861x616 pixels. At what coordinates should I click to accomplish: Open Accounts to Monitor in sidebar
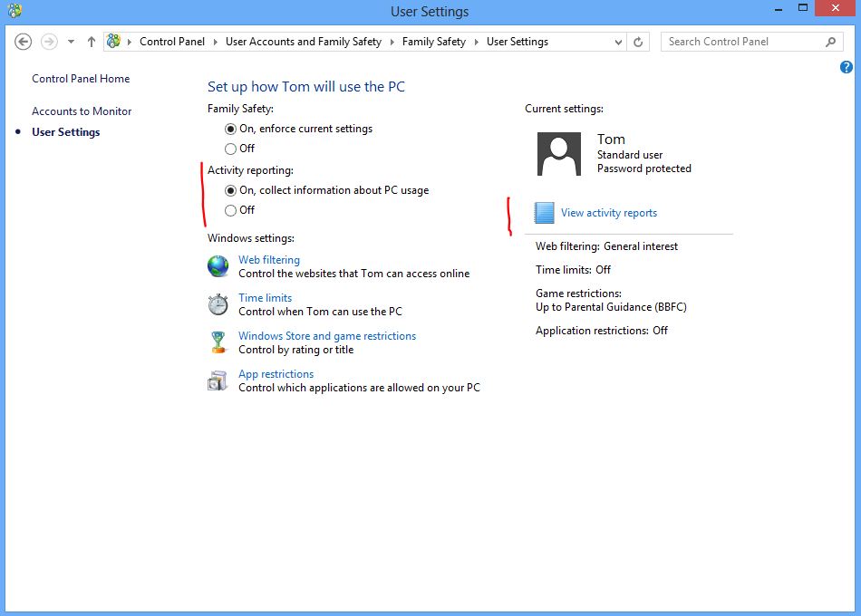point(82,111)
